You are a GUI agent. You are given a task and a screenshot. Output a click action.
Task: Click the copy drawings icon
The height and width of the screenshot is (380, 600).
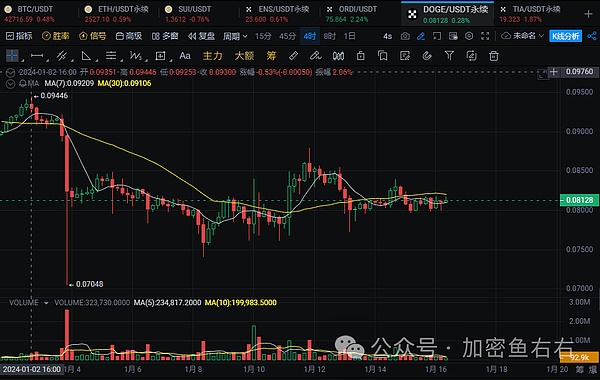click(x=383, y=56)
